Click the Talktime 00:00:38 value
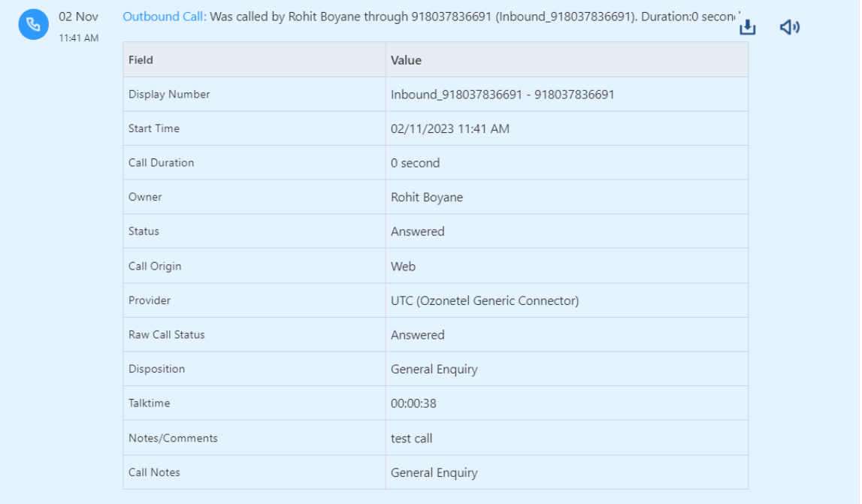Viewport: 862px width, 504px height. click(413, 403)
